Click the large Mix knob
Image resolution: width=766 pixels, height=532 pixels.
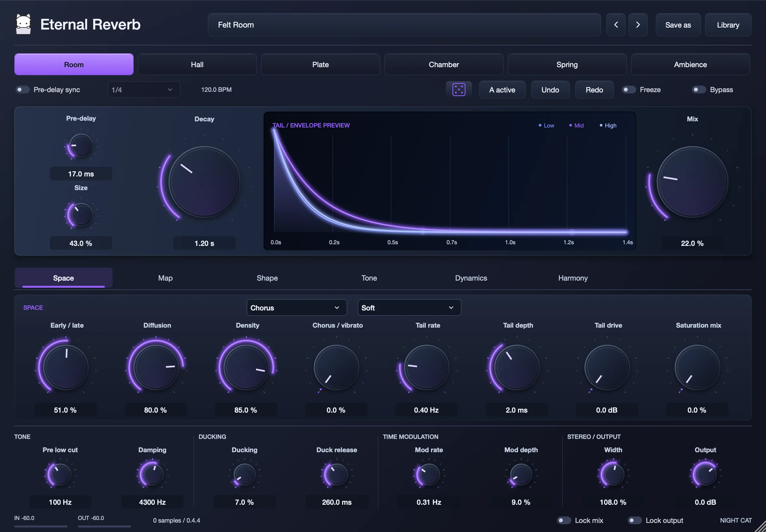click(x=692, y=182)
